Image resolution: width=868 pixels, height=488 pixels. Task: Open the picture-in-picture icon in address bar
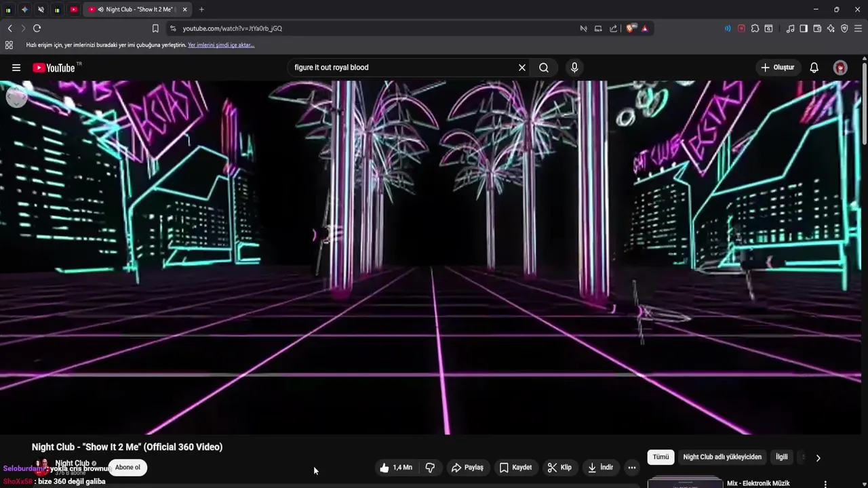coord(598,28)
